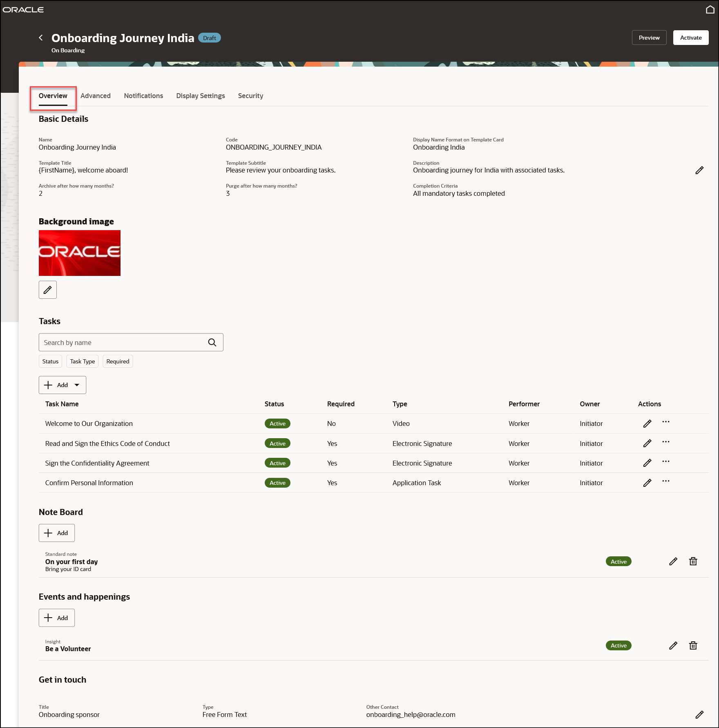719x728 pixels.
Task: Click the Activate button
Action: point(691,38)
